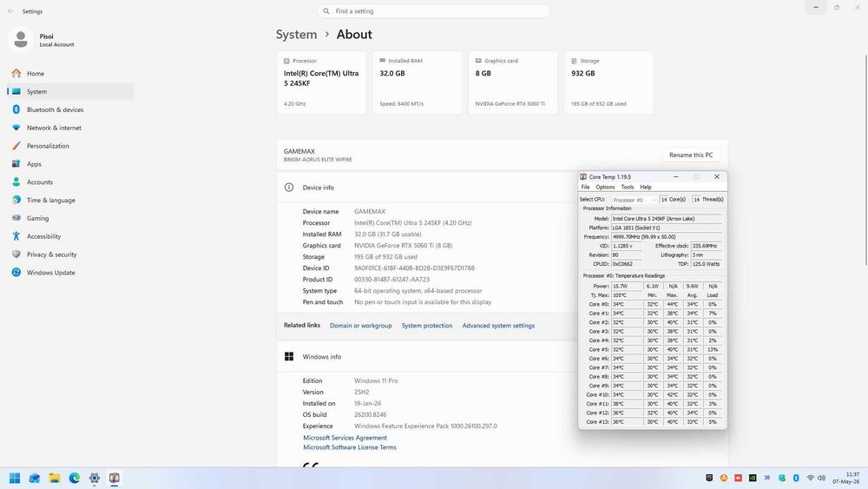Image resolution: width=868 pixels, height=489 pixels.
Task: Open the NVIDIA tray icon
Action: click(x=753, y=478)
